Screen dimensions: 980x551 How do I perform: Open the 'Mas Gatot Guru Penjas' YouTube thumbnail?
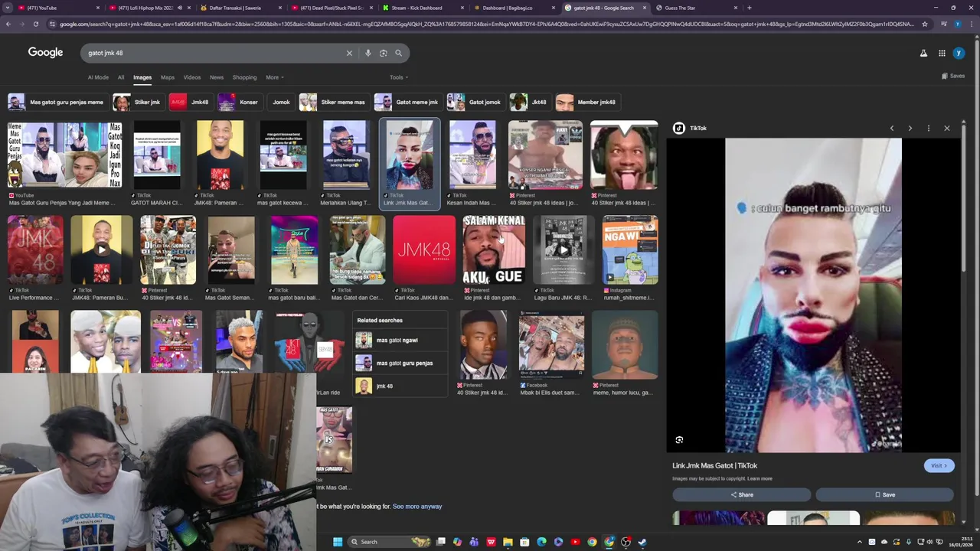tap(65, 155)
